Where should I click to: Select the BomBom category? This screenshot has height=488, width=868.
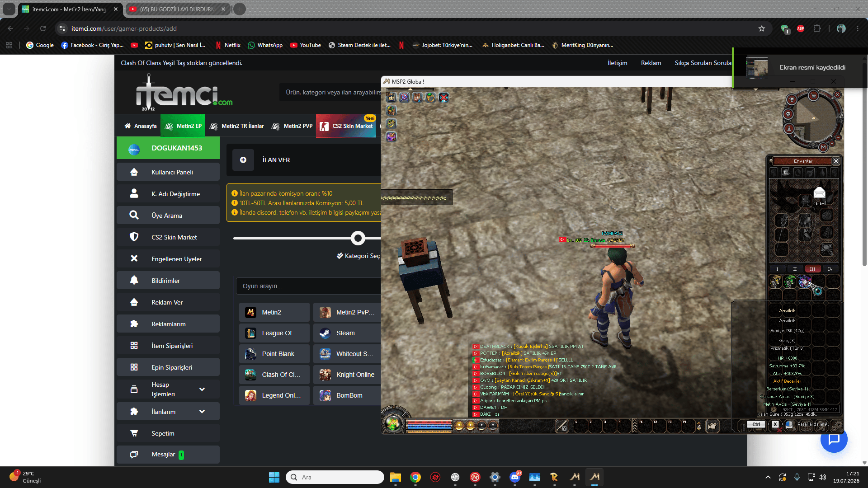pyautogui.click(x=347, y=395)
